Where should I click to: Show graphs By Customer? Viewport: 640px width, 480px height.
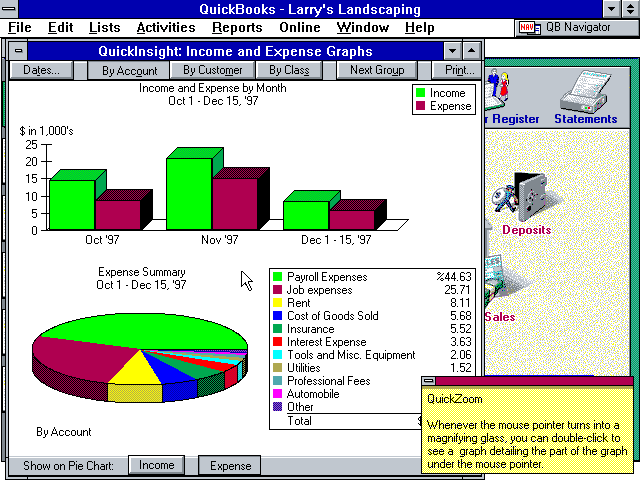point(213,70)
